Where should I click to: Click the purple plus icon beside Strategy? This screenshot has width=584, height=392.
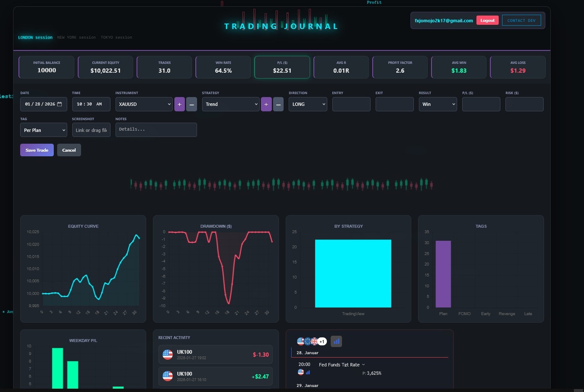[x=266, y=104]
